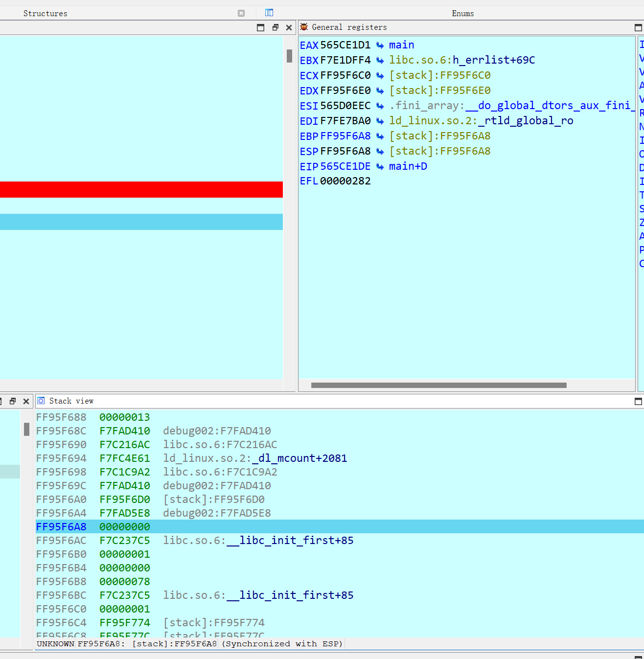Click the Stack view window icon
The image size is (644, 659).
click(x=41, y=401)
